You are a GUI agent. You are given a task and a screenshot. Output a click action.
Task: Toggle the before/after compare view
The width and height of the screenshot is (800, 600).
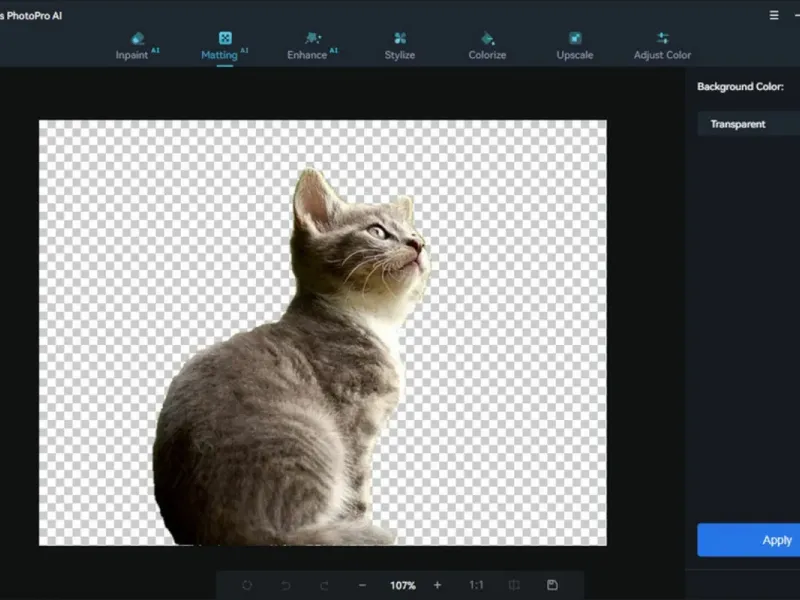coord(514,585)
